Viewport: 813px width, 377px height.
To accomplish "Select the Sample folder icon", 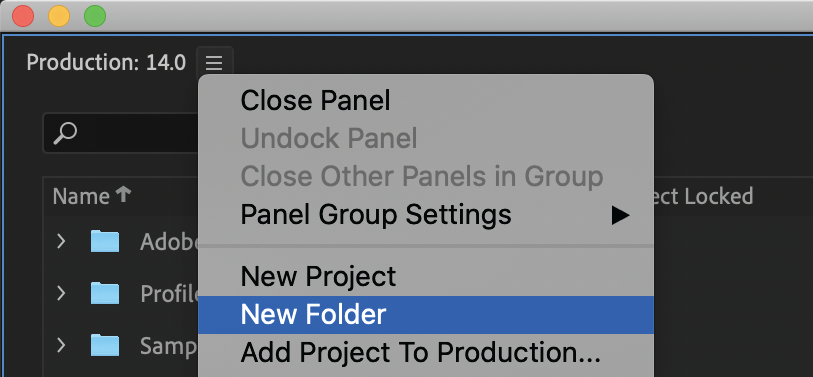I will pos(105,345).
